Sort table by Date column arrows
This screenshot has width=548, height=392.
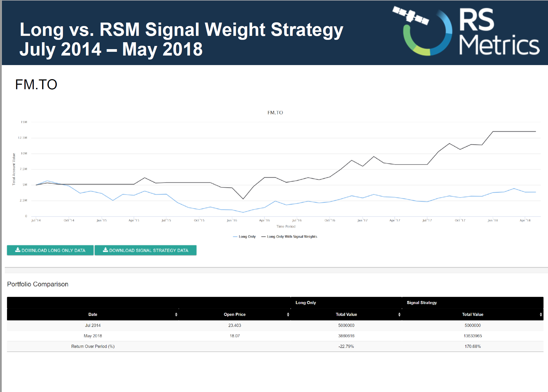176,314
